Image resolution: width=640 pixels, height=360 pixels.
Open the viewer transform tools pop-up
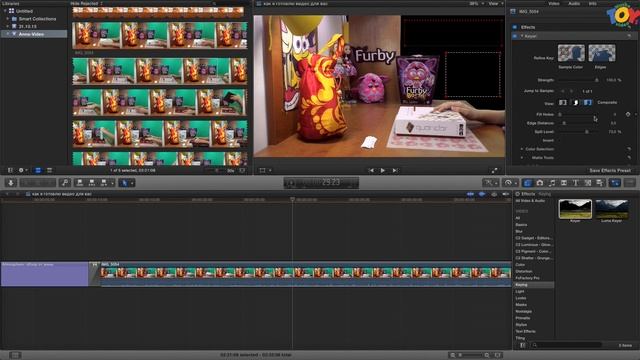(x=265, y=170)
